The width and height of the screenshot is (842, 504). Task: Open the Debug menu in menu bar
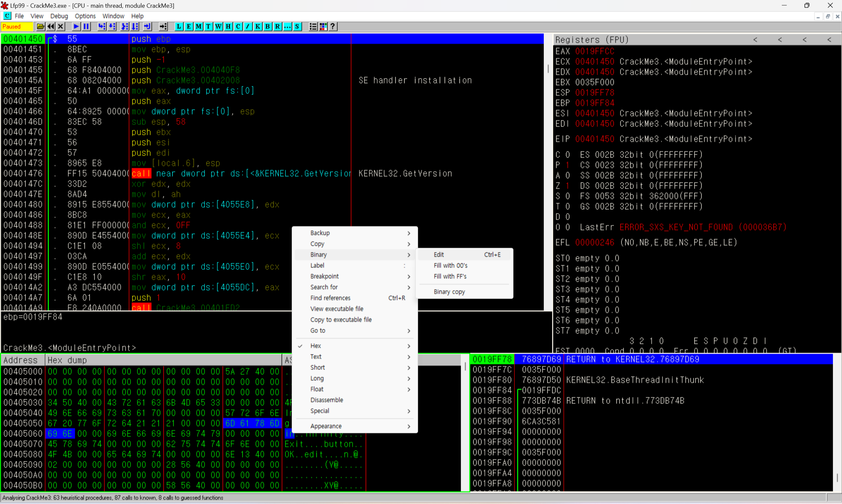(x=59, y=16)
